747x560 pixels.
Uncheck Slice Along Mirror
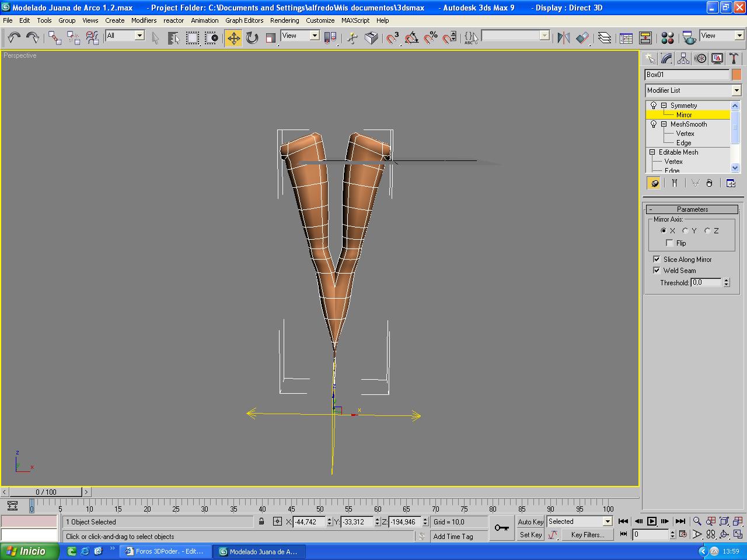(657, 260)
